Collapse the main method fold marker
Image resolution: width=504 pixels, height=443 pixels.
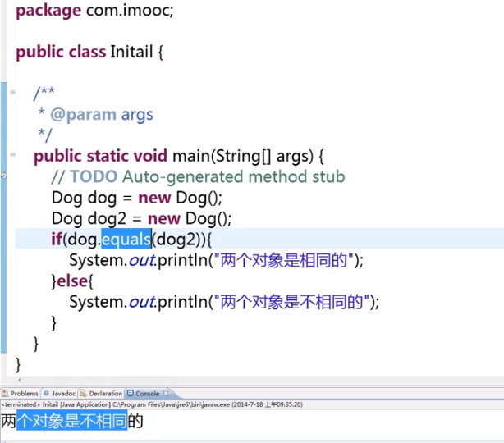(x=13, y=154)
